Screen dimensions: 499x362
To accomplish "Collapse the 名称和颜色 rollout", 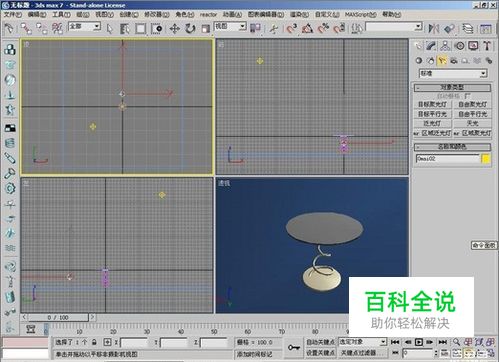I will coord(452,147).
